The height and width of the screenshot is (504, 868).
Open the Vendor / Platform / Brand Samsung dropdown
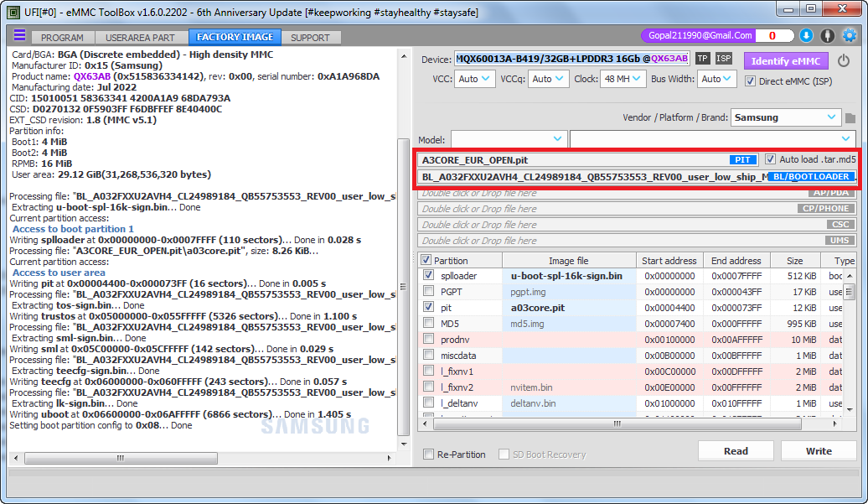tap(785, 117)
